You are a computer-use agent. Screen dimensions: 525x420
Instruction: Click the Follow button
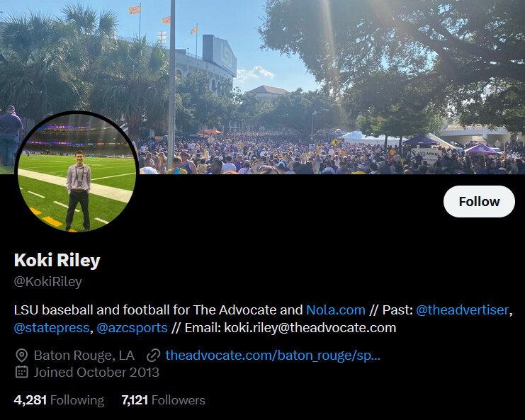tap(479, 201)
